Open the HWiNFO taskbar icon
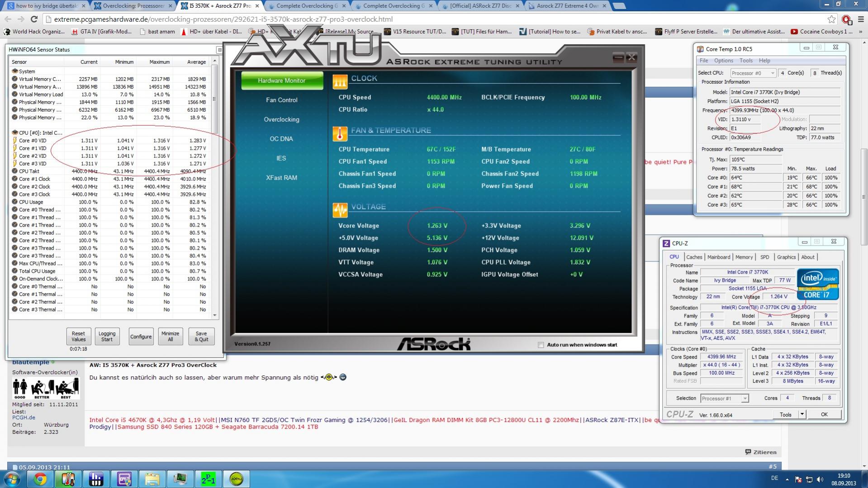The width and height of the screenshot is (868, 488). [96, 479]
